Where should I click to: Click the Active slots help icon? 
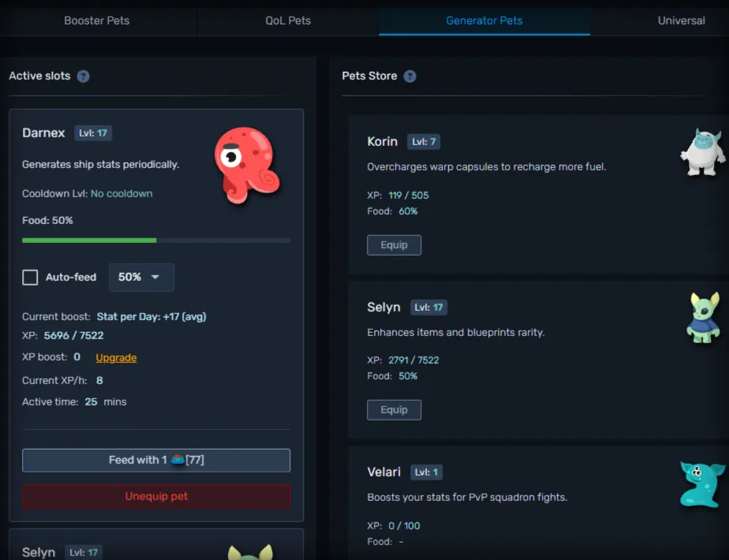(83, 77)
